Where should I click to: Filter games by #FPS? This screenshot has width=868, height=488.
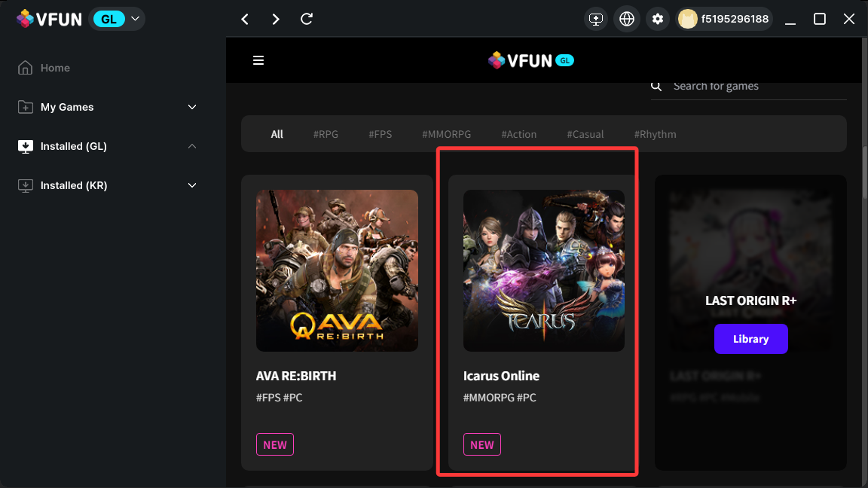click(x=381, y=134)
